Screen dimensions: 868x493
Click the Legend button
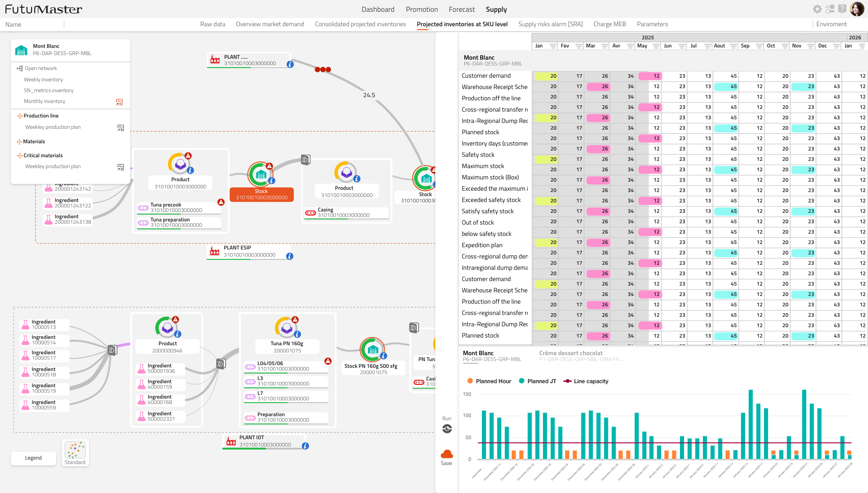[x=33, y=458]
